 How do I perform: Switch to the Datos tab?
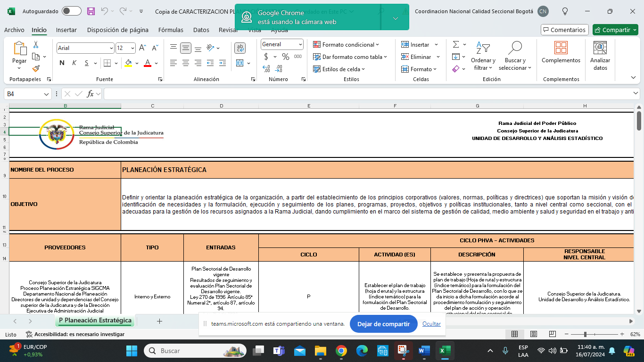(x=201, y=30)
